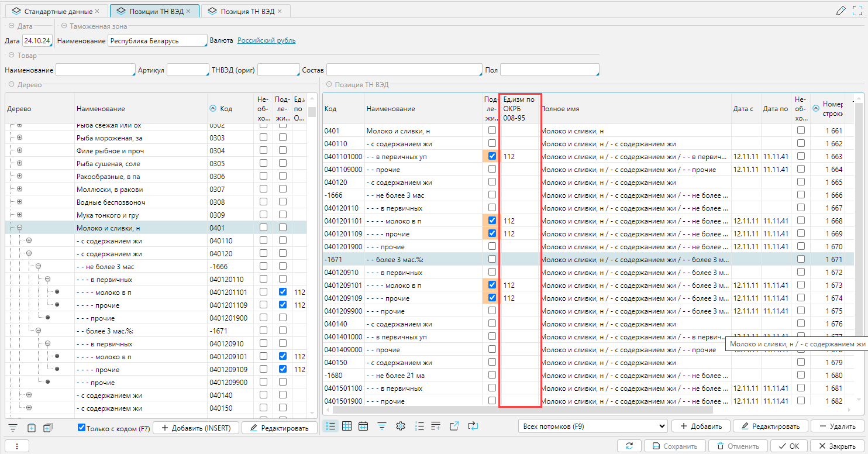The width and height of the screenshot is (868, 454).
Task: Click the settings gear icon in right panel toolbar
Action: pos(401,426)
